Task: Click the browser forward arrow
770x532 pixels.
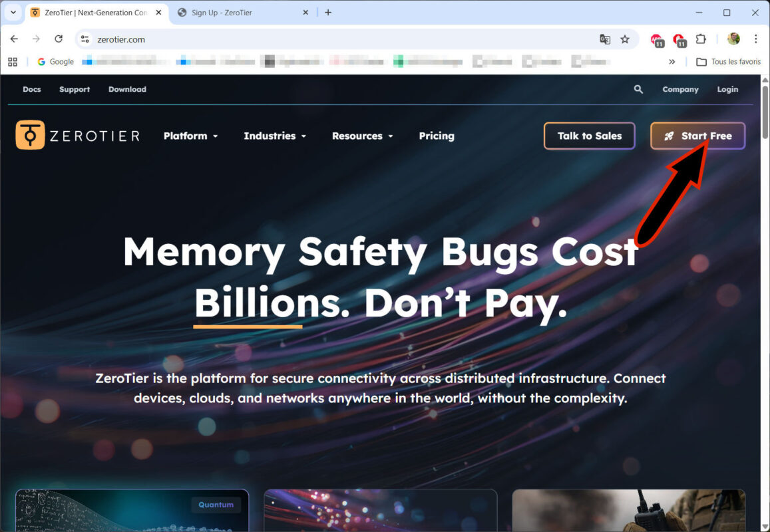Action: click(x=36, y=39)
